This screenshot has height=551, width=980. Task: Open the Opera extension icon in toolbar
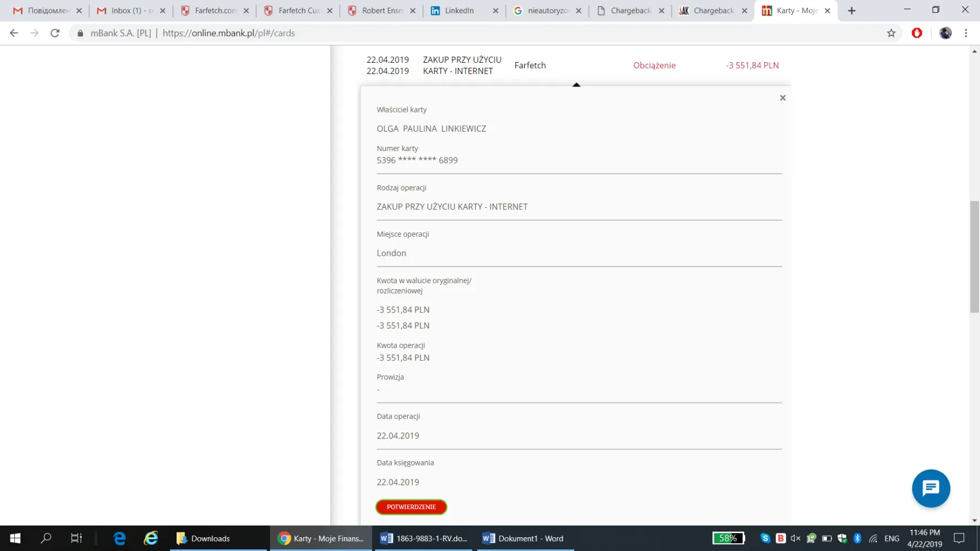[917, 33]
